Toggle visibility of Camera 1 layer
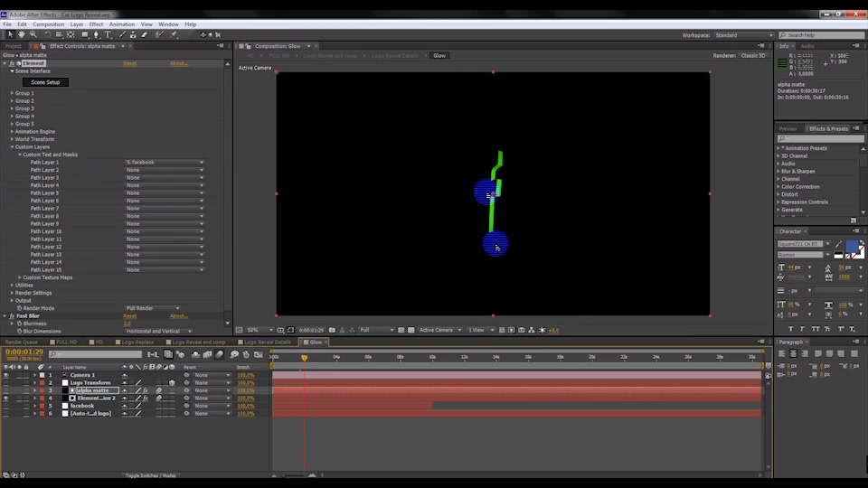 [6, 375]
